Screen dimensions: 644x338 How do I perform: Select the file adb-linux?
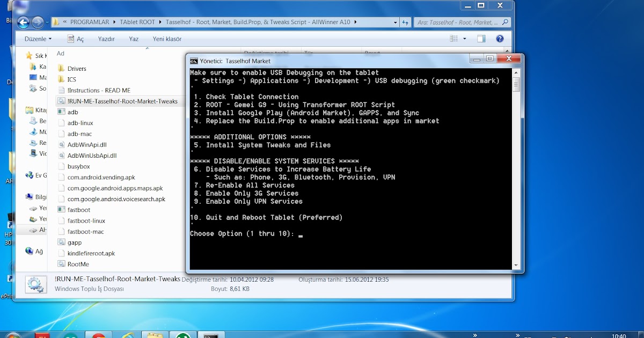click(x=80, y=123)
